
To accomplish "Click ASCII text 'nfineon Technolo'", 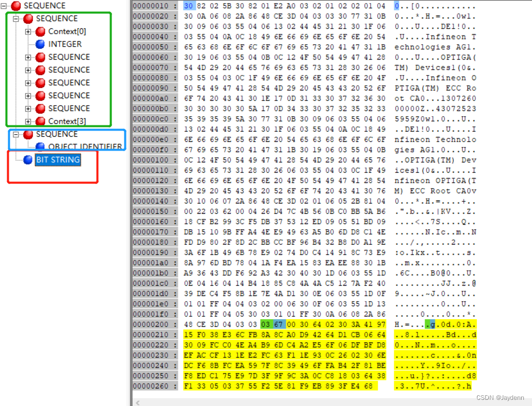I will tap(435, 140).
